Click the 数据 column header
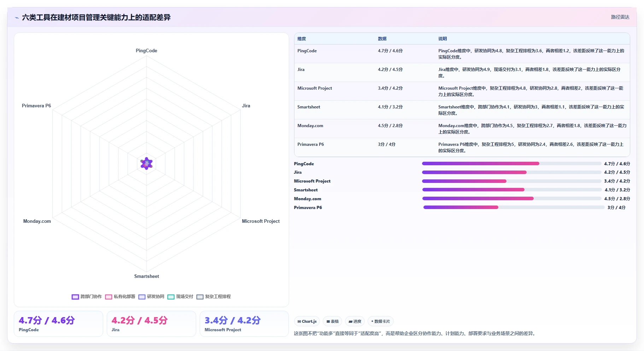Screen dimensions: 644x351 coord(382,39)
